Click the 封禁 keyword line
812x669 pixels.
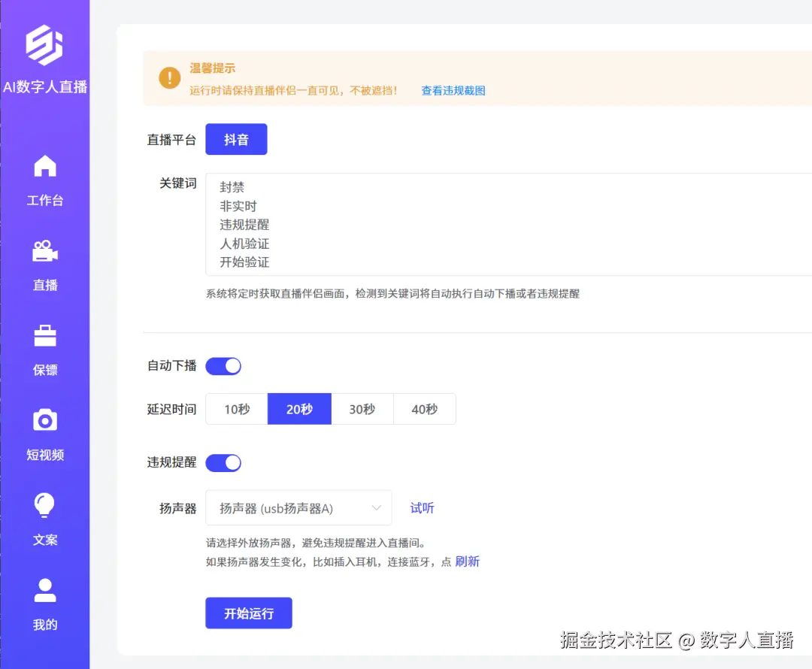[x=232, y=187]
